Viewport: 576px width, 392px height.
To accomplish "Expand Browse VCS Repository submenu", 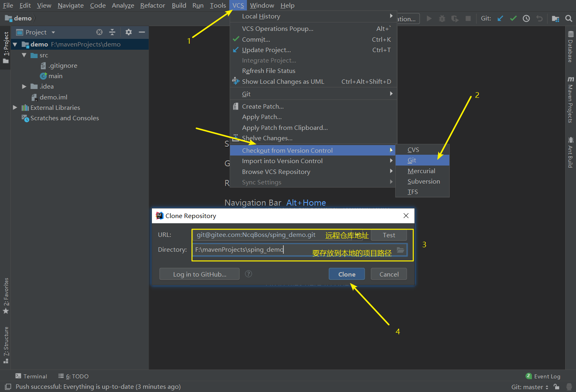I will coord(313,172).
